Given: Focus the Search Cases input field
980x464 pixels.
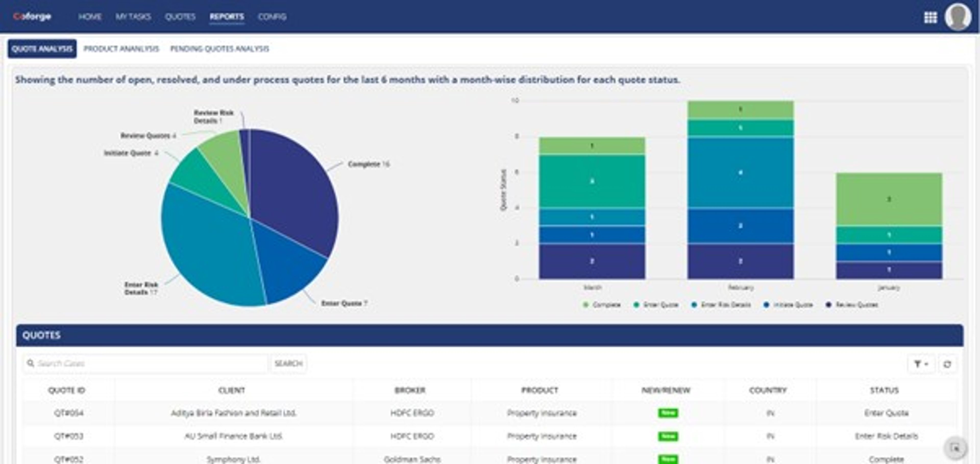Looking at the screenshot, I should [x=145, y=364].
